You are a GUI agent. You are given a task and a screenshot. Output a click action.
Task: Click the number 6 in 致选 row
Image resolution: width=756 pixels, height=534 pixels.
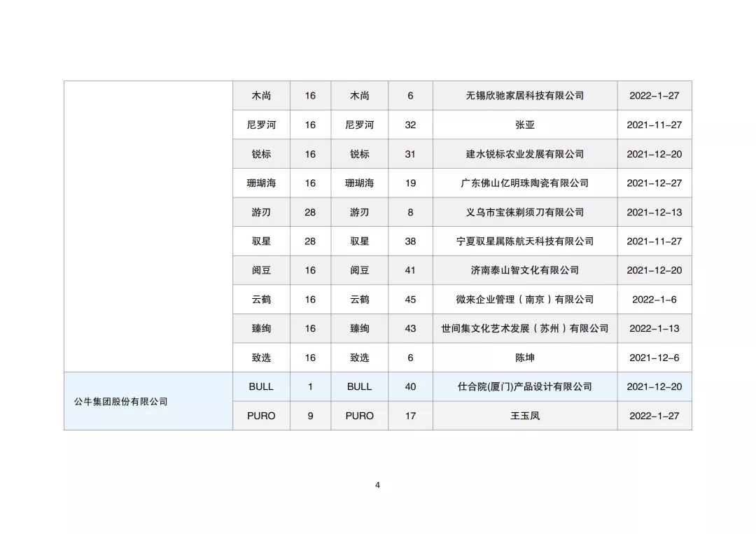(x=410, y=358)
